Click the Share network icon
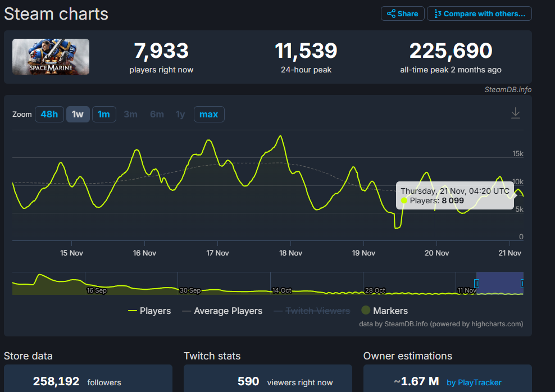This screenshot has height=392, width=555. click(391, 14)
